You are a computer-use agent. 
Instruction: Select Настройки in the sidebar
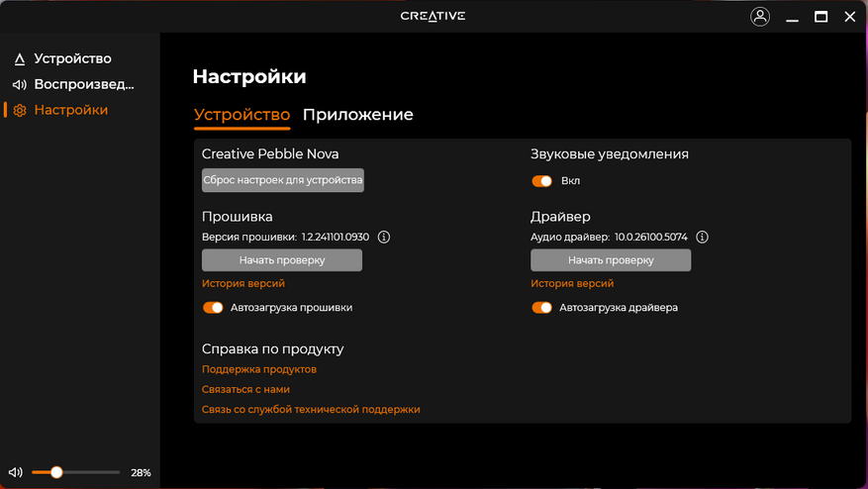click(x=71, y=110)
